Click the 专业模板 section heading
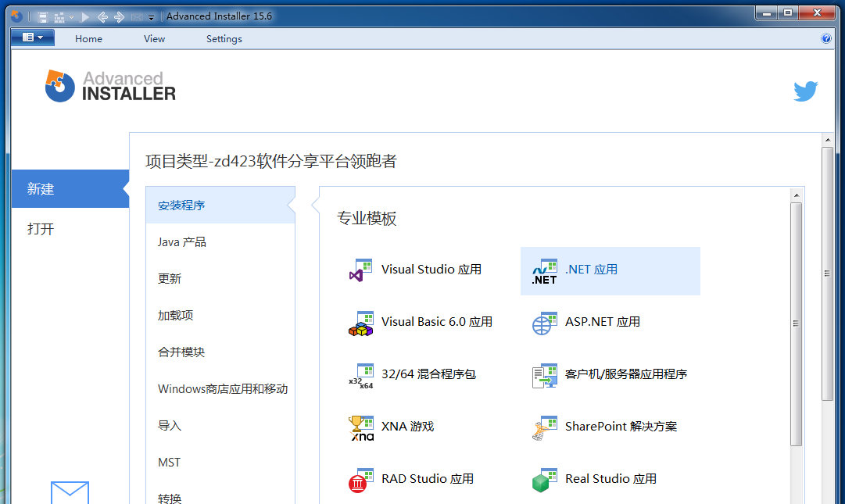Image resolution: width=845 pixels, height=504 pixels. [x=367, y=218]
